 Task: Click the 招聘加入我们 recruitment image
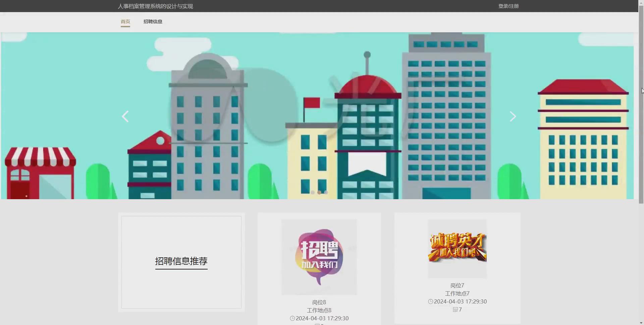click(x=319, y=257)
